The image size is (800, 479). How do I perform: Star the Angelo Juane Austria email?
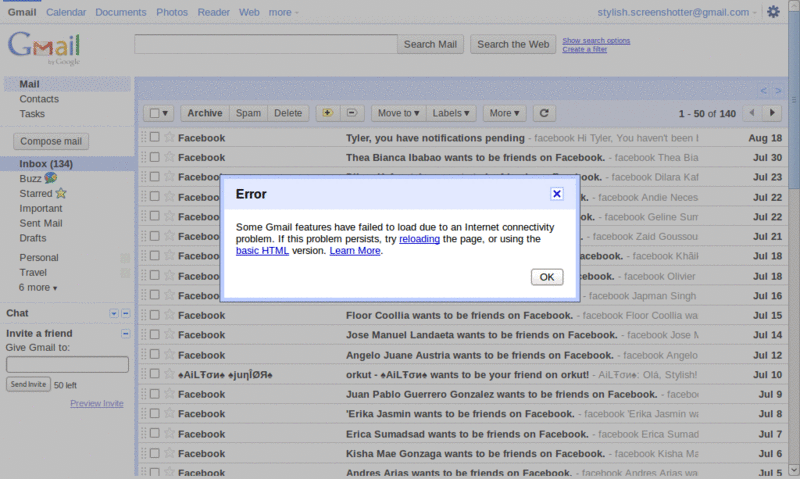coord(169,355)
